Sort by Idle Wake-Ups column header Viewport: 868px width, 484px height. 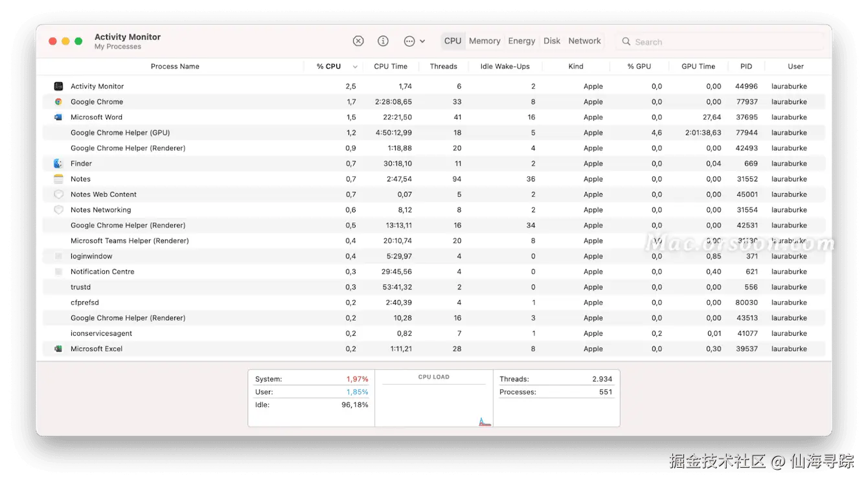coord(505,66)
